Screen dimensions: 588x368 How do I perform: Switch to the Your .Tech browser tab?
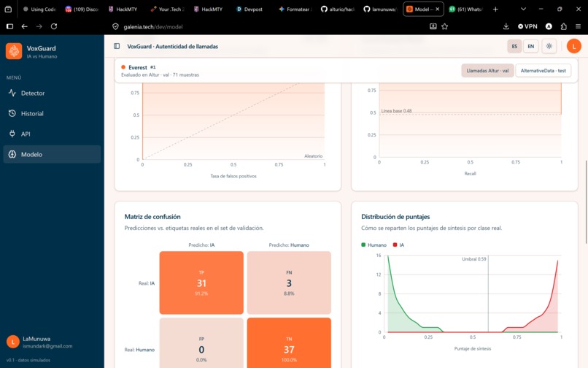click(x=167, y=9)
